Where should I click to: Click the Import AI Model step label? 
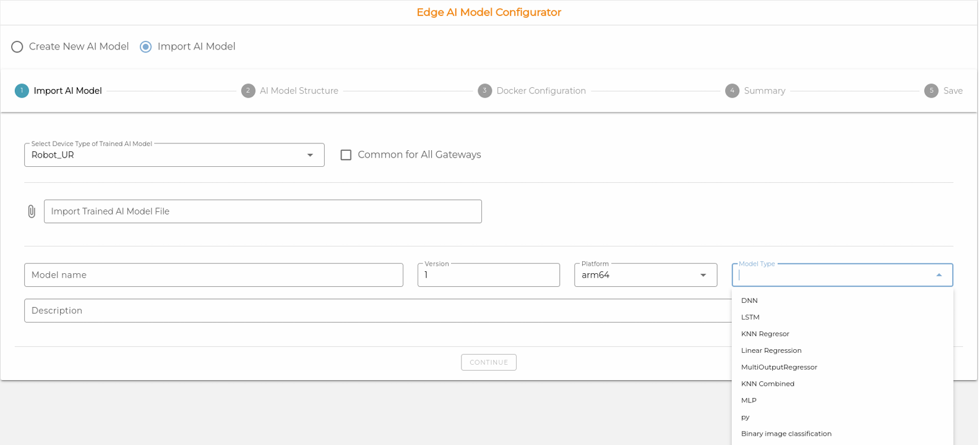point(68,91)
